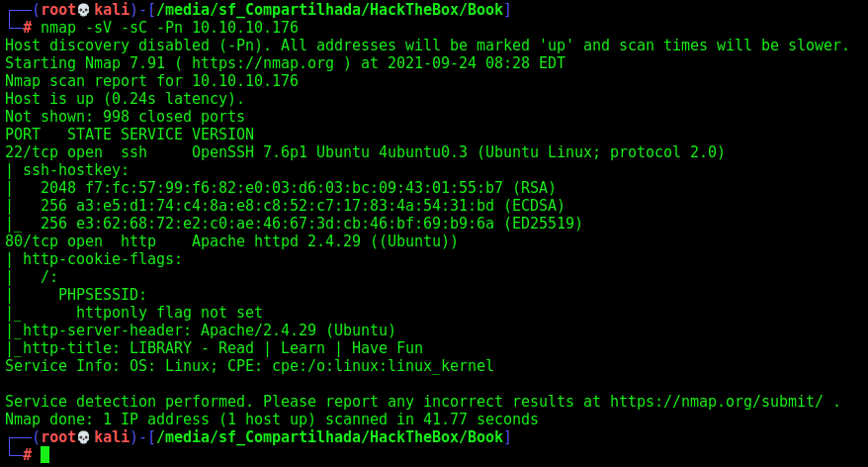This screenshot has width=868, height=467.
Task: Click the https://nmap.org/submit/ link
Action: (x=717, y=402)
